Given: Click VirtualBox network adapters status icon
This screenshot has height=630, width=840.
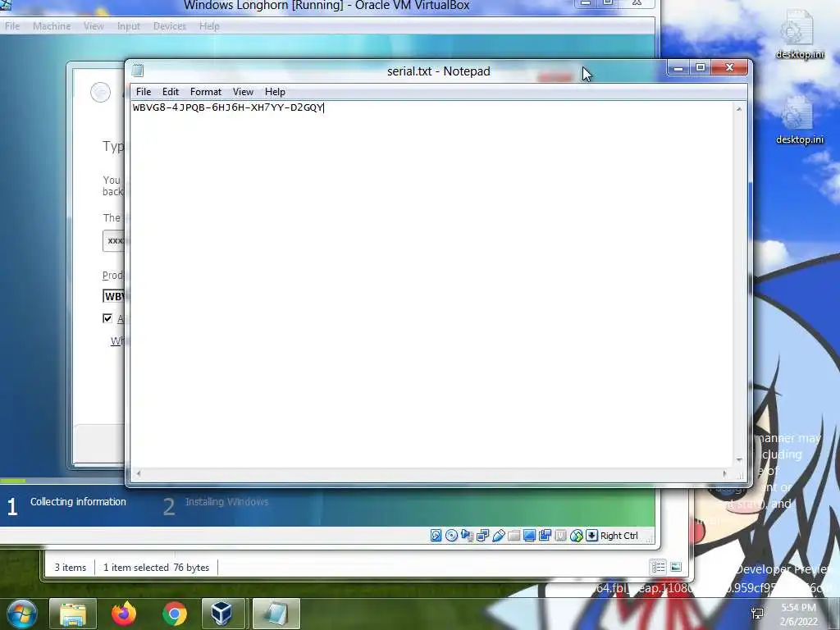Looking at the screenshot, I should (482, 535).
